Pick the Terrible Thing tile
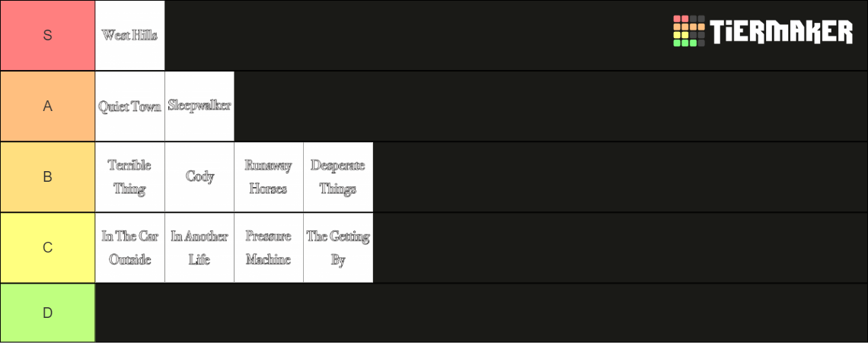This screenshot has width=868, height=343. tap(130, 177)
